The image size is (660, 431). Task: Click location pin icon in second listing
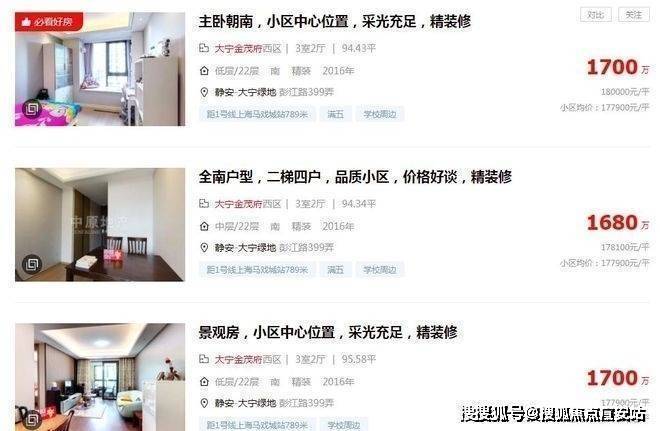click(204, 247)
